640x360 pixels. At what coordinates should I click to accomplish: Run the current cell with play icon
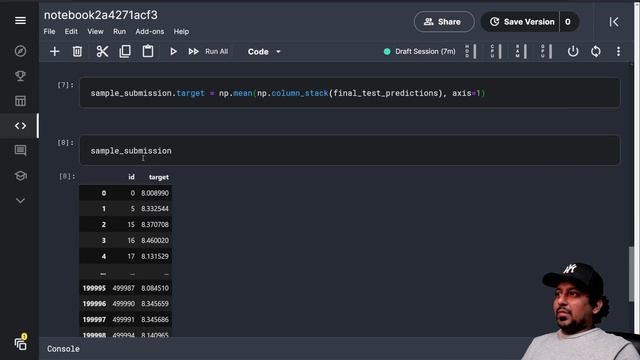[173, 51]
